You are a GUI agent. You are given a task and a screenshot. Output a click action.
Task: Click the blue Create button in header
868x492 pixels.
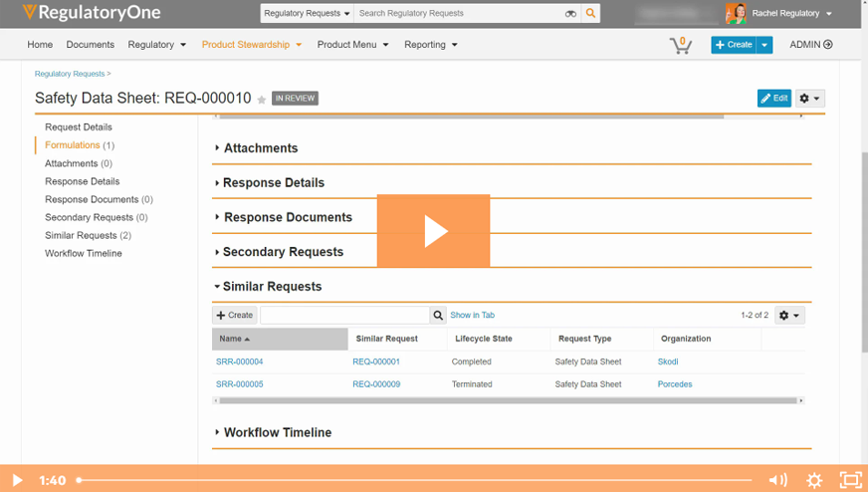point(734,45)
